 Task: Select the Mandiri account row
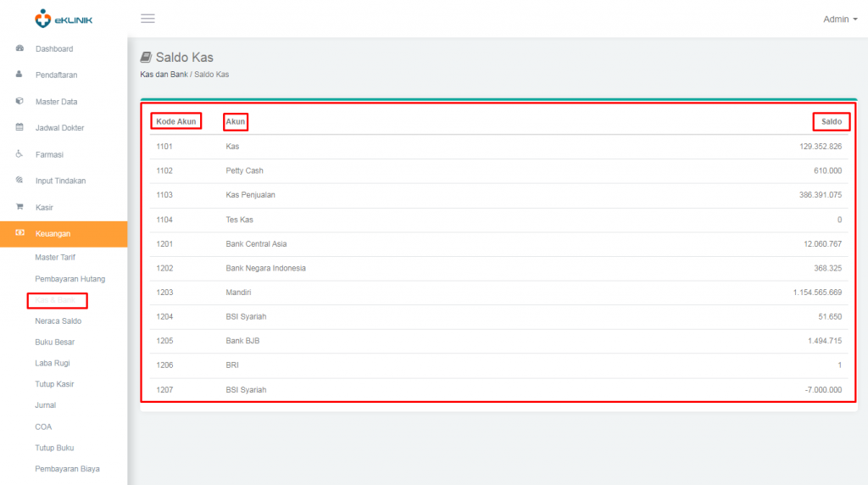coord(498,293)
